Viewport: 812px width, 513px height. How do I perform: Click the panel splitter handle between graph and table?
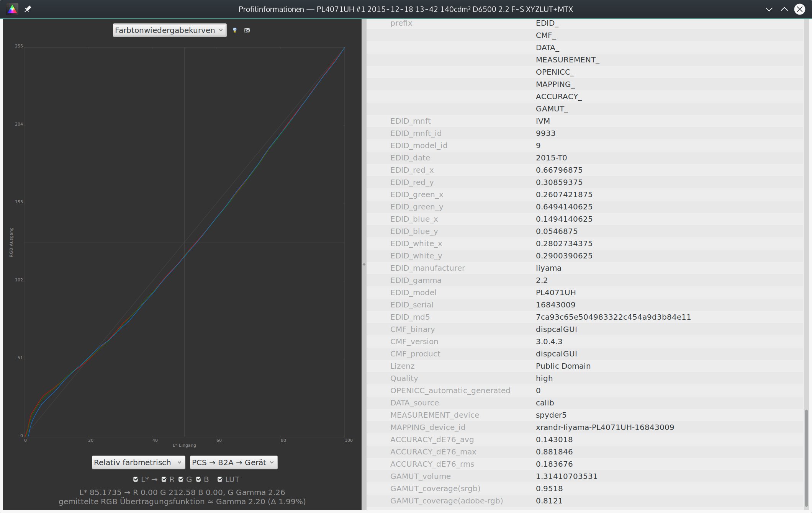pyautogui.click(x=364, y=264)
